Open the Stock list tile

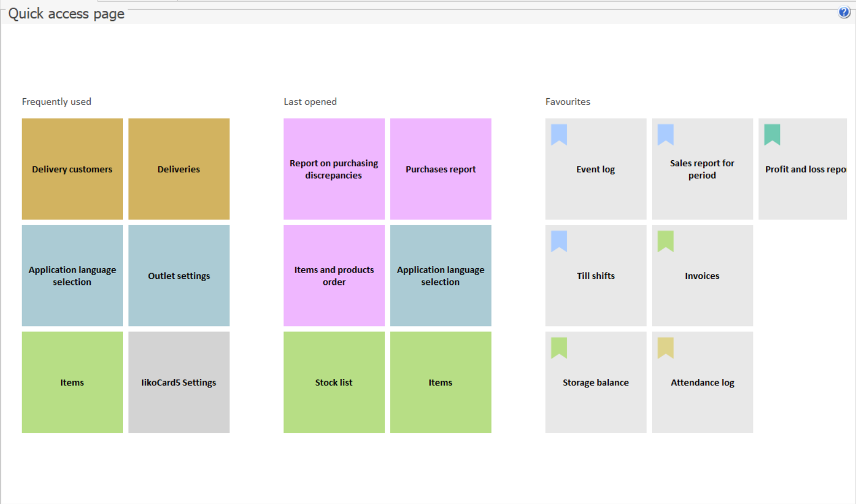[334, 382]
